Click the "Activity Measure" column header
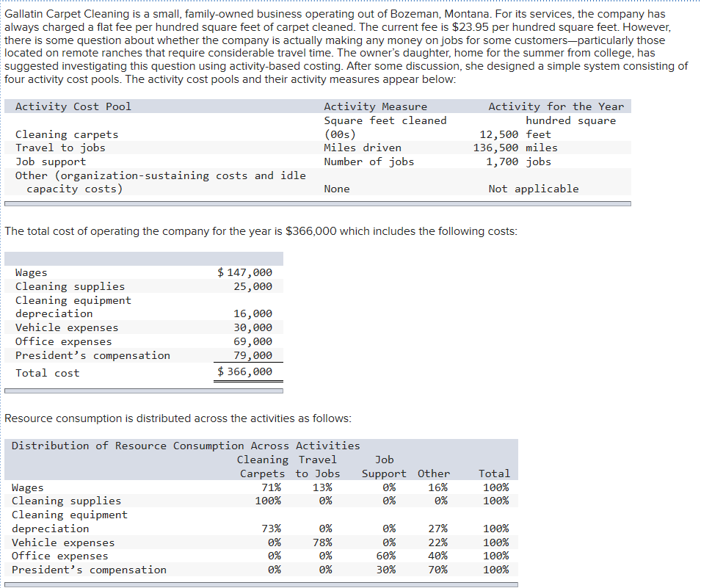This screenshot has height=588, width=701. 376,106
